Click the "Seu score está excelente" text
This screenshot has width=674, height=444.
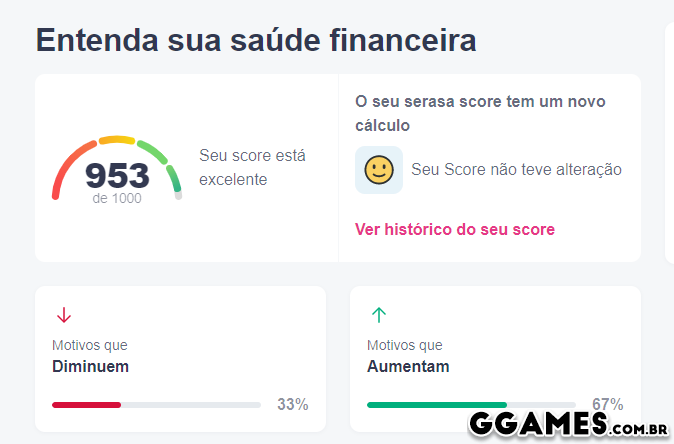click(x=252, y=168)
